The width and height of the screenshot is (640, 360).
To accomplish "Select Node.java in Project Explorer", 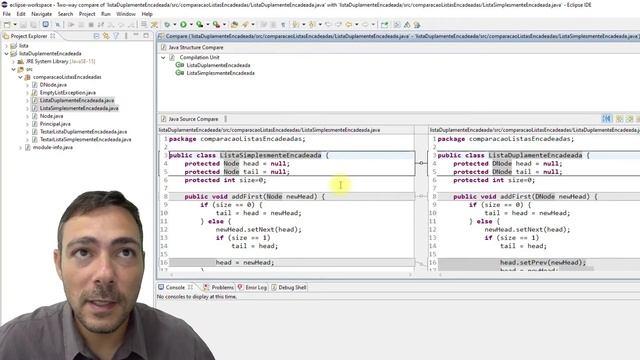I will click(51, 116).
